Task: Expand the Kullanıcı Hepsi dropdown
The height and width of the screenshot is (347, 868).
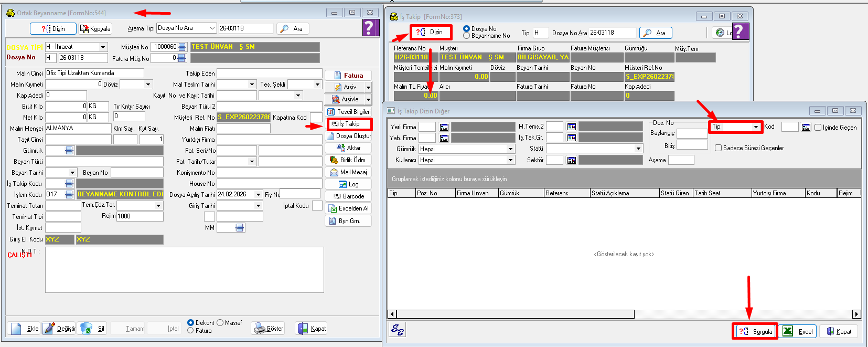Action: (510, 160)
